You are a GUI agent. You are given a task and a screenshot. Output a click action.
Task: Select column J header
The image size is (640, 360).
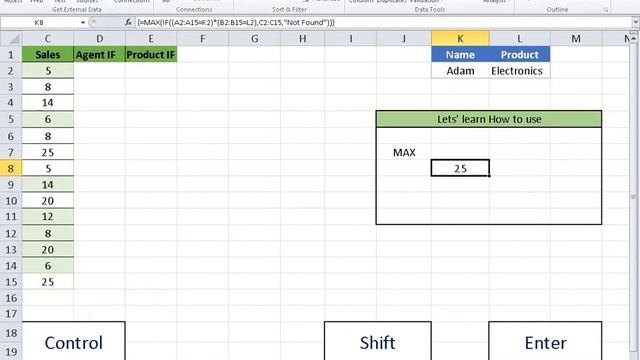pos(404,39)
